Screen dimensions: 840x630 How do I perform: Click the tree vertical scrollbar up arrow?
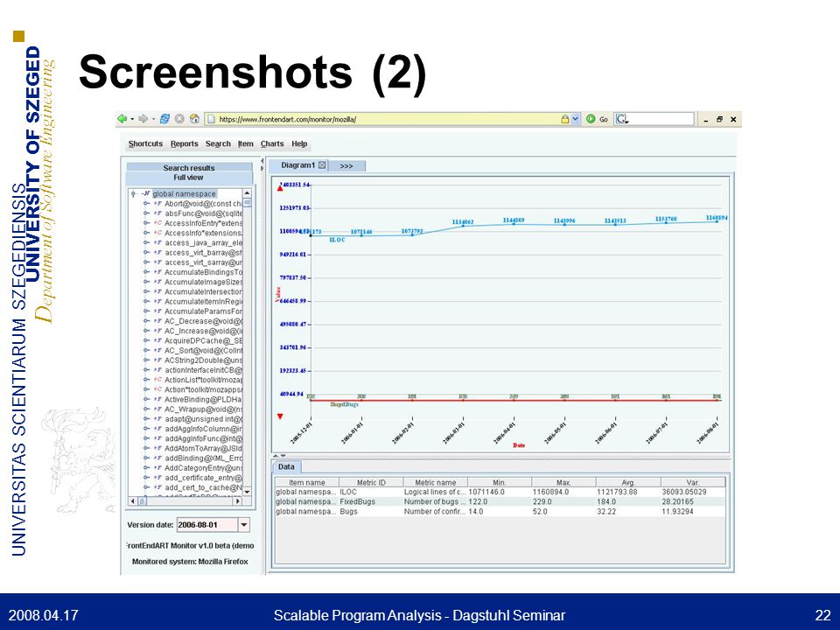(x=247, y=193)
